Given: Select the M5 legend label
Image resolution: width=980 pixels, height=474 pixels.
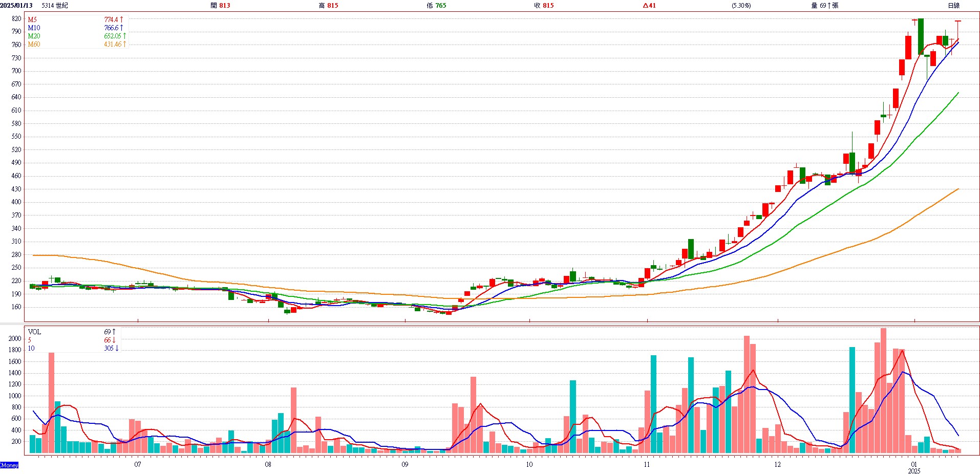Looking at the screenshot, I should [x=32, y=19].
